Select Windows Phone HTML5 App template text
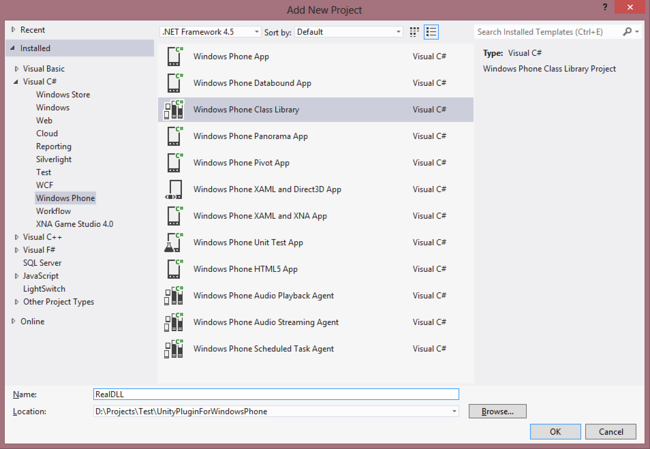This screenshot has width=650, height=449. pyautogui.click(x=245, y=269)
